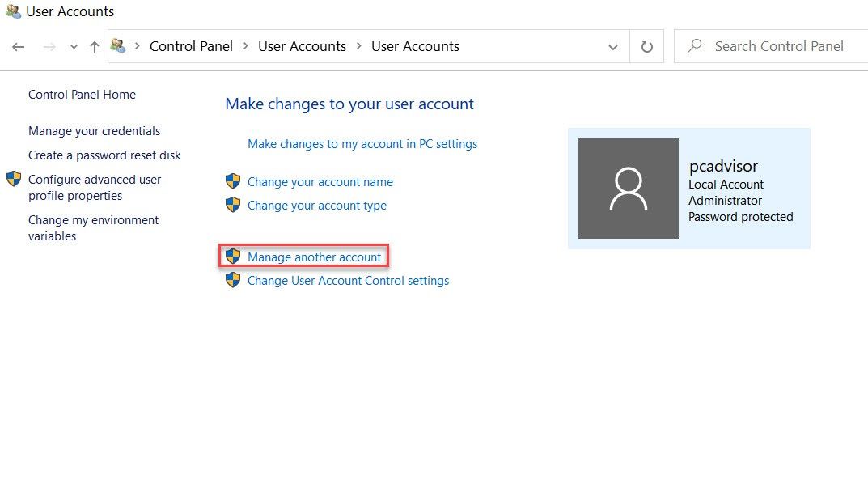Viewport: 868px width, 488px height.
Task: Open Make changes to my account in PC settings
Action: pyautogui.click(x=362, y=143)
